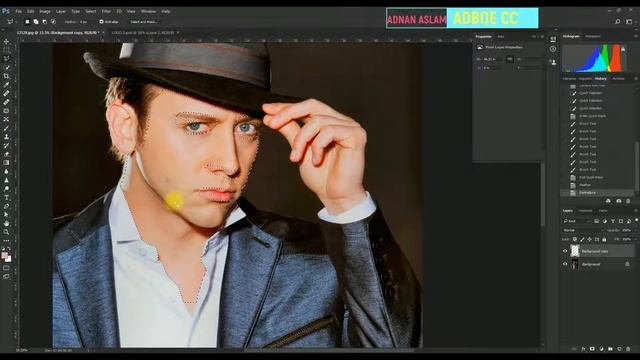The width and height of the screenshot is (640, 360).
Task: Click Add to selection mode icon
Action: tap(36, 22)
